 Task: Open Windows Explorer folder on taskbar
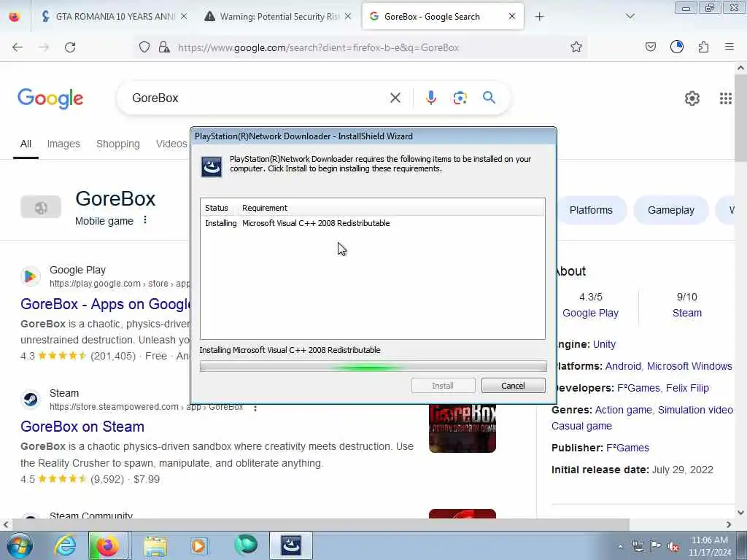tap(155, 545)
